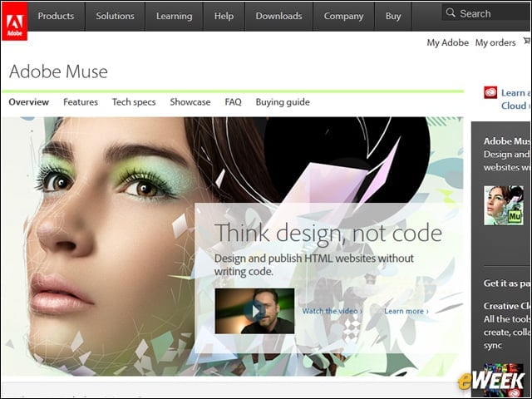Open the FAQ tab
The image size is (532, 399).
[x=233, y=102]
